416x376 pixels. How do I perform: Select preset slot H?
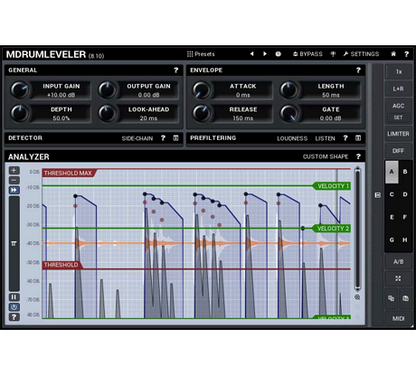pyautogui.click(x=405, y=240)
